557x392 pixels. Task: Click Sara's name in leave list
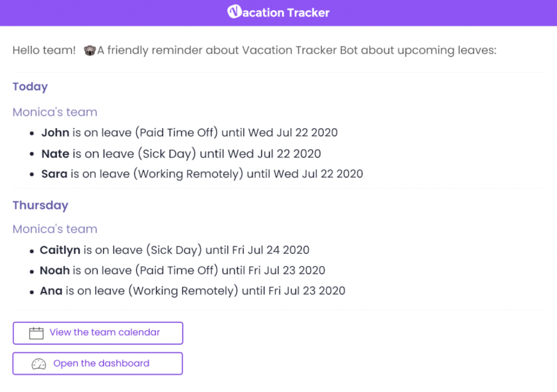click(54, 174)
